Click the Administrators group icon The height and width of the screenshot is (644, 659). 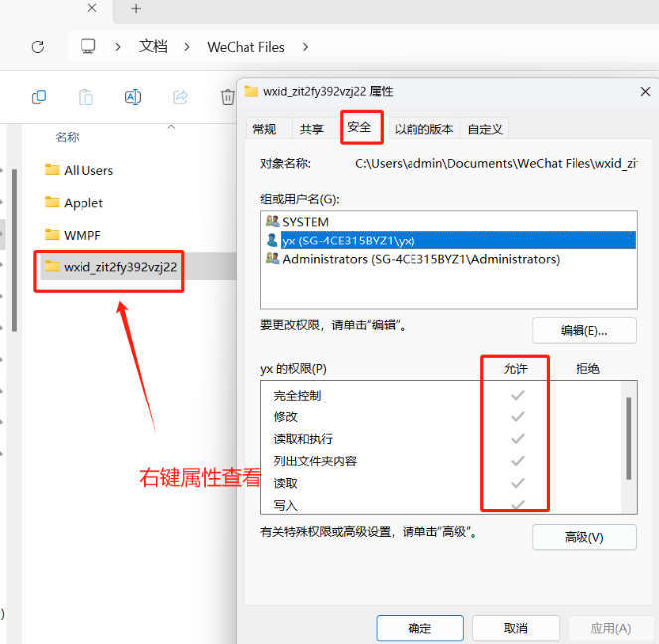pyautogui.click(x=272, y=258)
